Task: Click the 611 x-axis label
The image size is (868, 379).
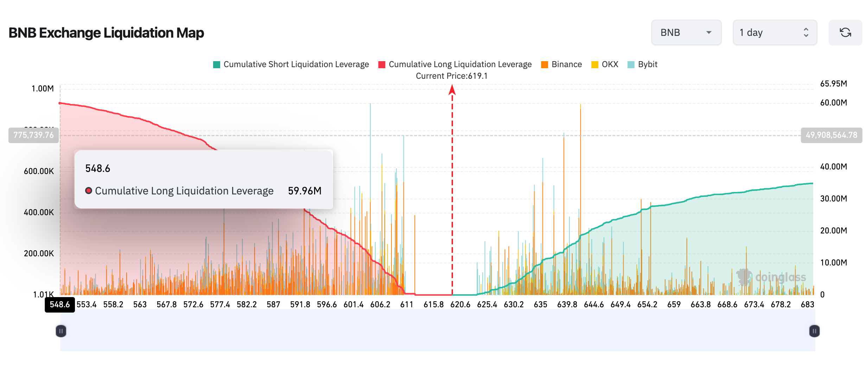Action: (x=407, y=304)
